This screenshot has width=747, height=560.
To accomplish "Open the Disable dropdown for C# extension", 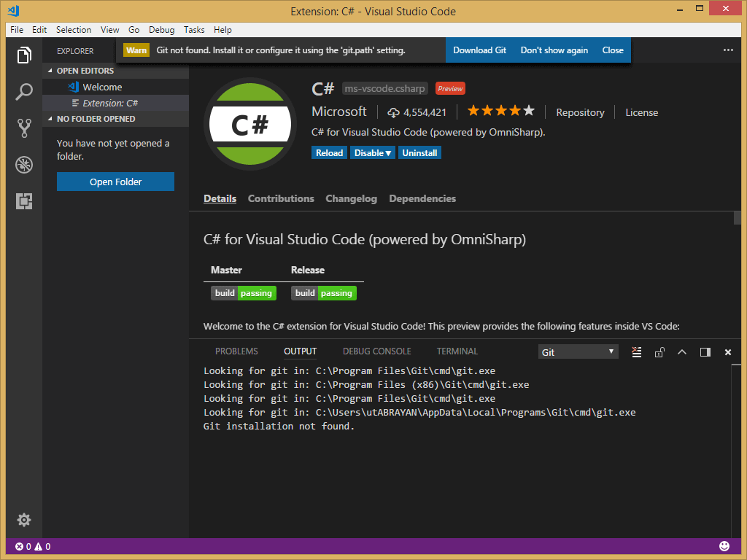I will point(373,153).
